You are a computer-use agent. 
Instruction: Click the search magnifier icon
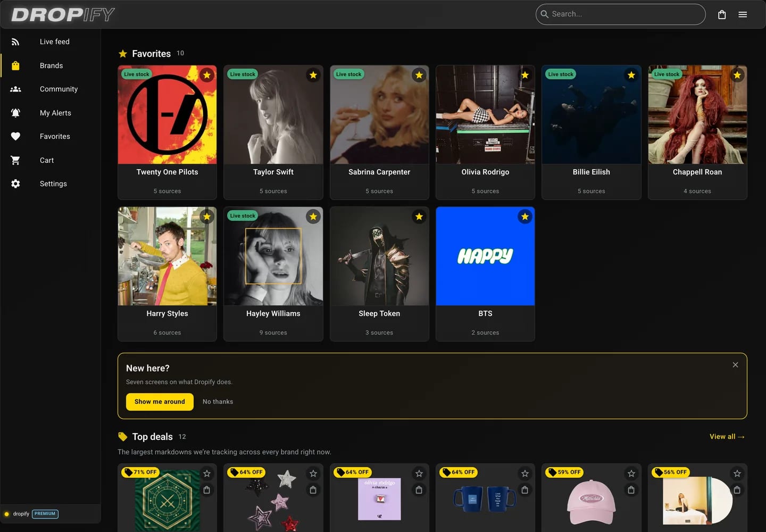[x=544, y=14]
